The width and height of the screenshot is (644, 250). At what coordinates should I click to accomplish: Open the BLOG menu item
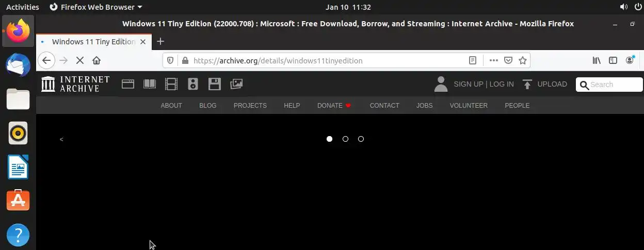tap(208, 105)
